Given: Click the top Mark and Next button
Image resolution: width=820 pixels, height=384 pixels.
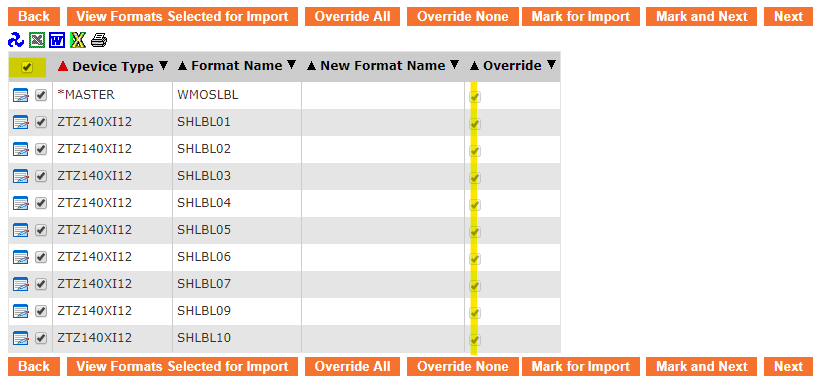Looking at the screenshot, I should (702, 17).
